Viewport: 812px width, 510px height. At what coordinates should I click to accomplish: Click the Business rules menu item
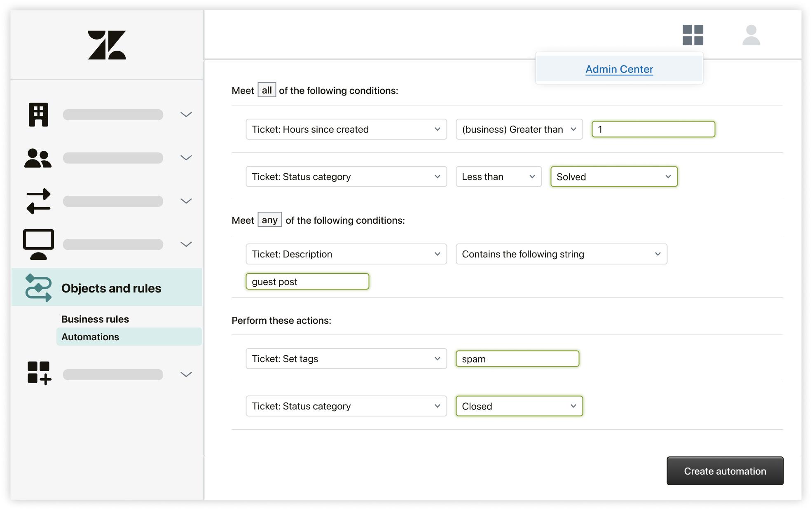click(95, 318)
